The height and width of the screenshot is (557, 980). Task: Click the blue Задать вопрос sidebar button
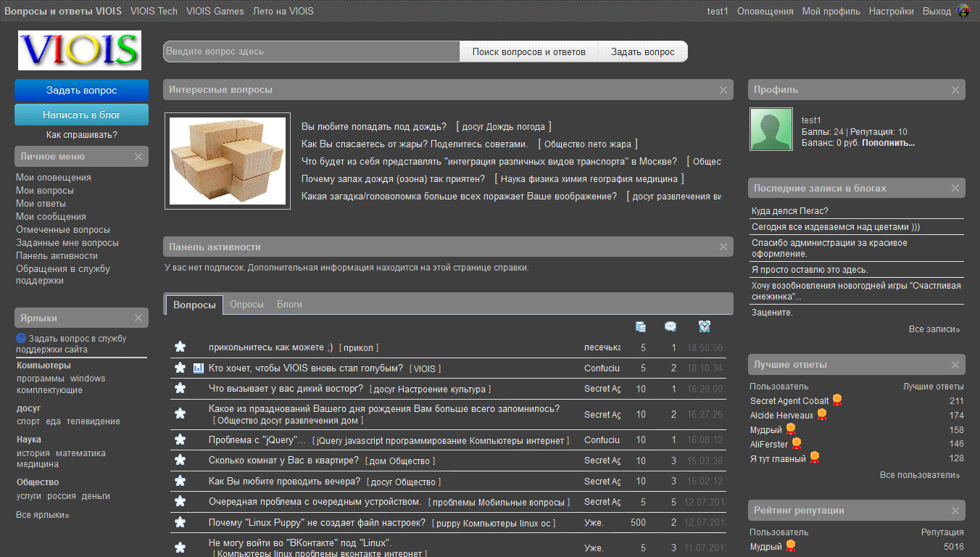pos(81,91)
